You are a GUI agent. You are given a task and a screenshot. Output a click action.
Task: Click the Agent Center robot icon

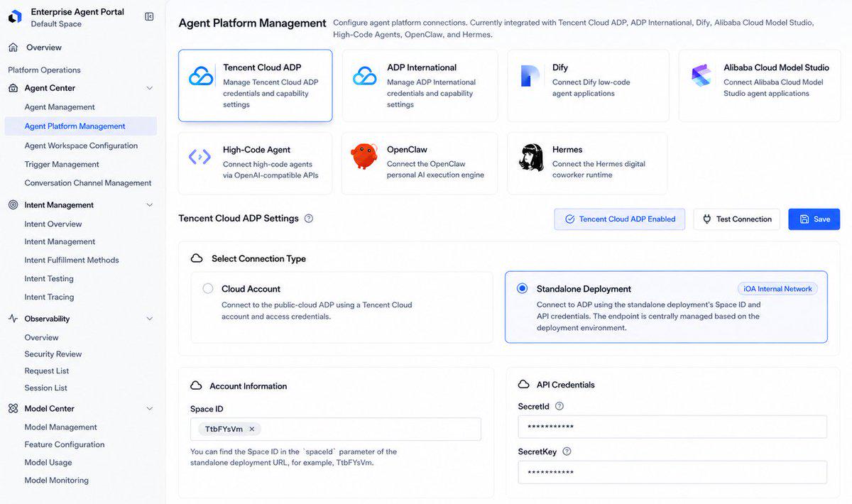(13, 88)
